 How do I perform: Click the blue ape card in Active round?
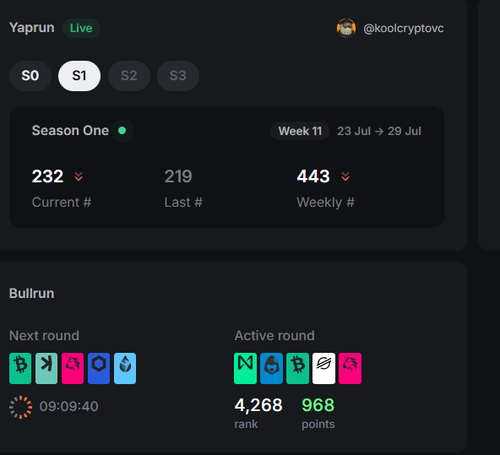click(x=271, y=368)
